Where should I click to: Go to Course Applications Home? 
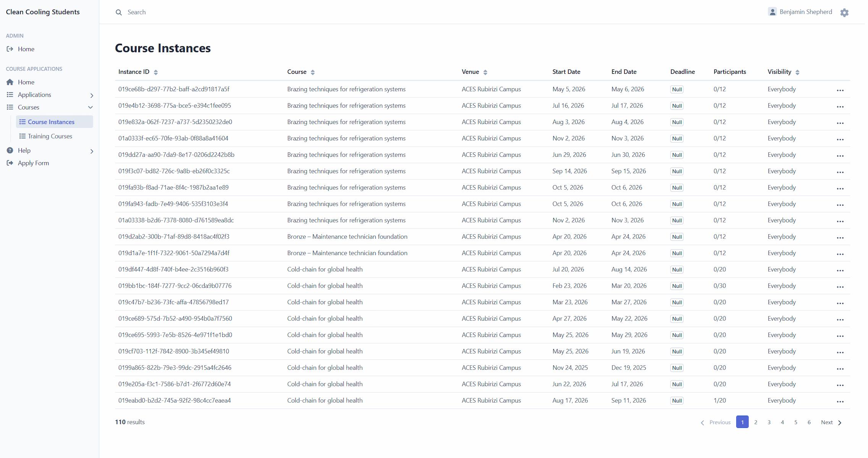(26, 82)
